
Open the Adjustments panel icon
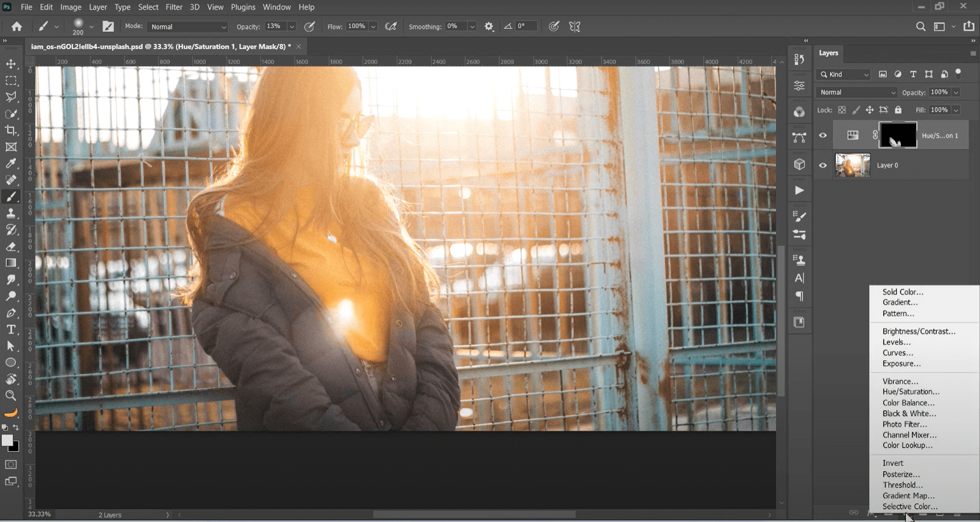pyautogui.click(x=799, y=86)
